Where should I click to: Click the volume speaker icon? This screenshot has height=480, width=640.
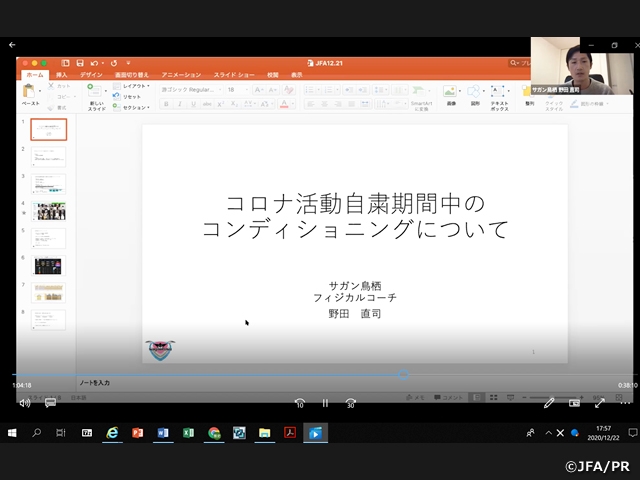(x=24, y=403)
